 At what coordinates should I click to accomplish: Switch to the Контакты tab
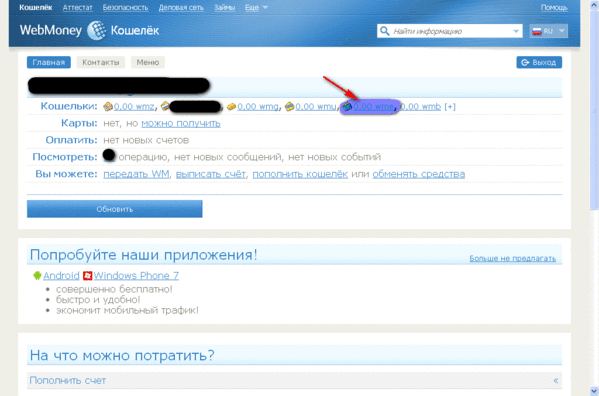[101, 62]
